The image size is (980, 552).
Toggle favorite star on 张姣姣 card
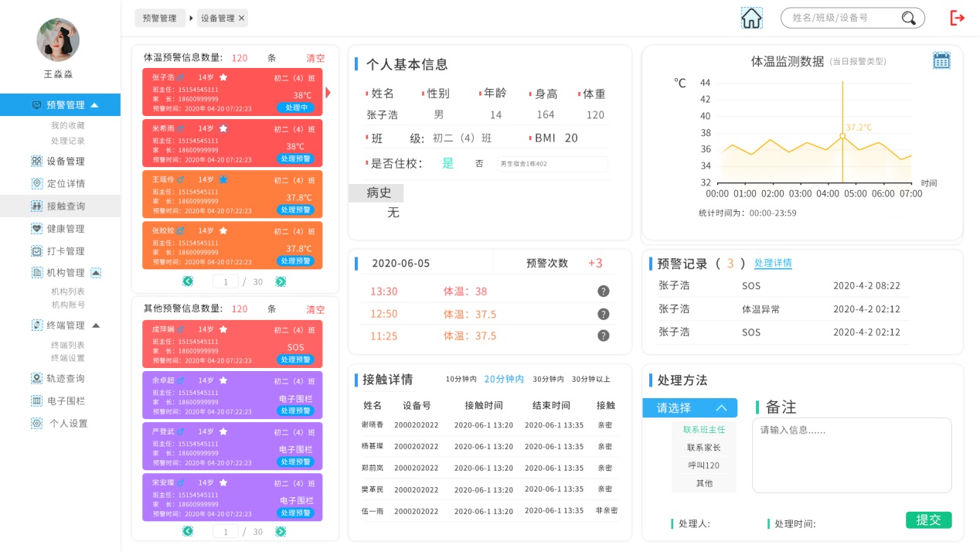223,230
